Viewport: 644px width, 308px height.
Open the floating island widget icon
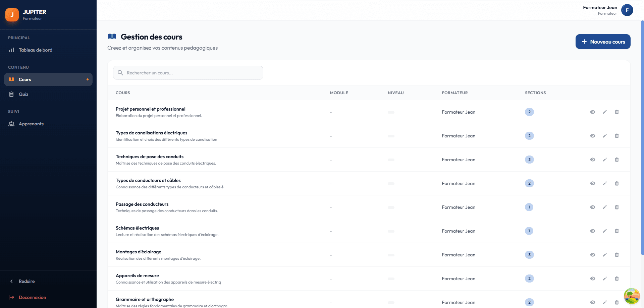click(632, 296)
